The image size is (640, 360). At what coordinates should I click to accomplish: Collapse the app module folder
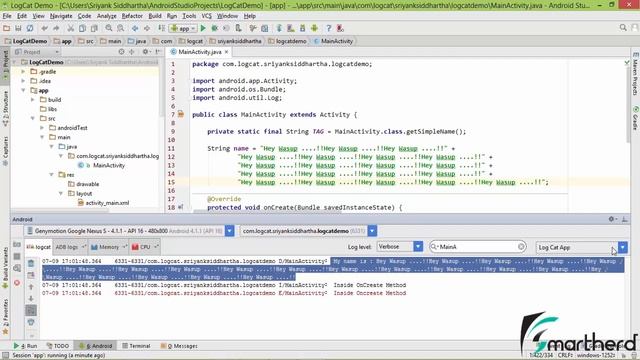click(x=24, y=90)
